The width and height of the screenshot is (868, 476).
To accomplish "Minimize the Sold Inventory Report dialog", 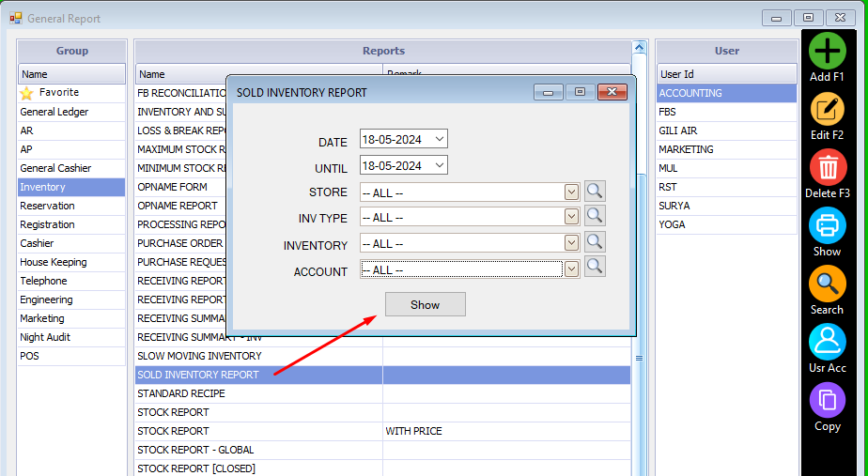I will click(x=549, y=92).
